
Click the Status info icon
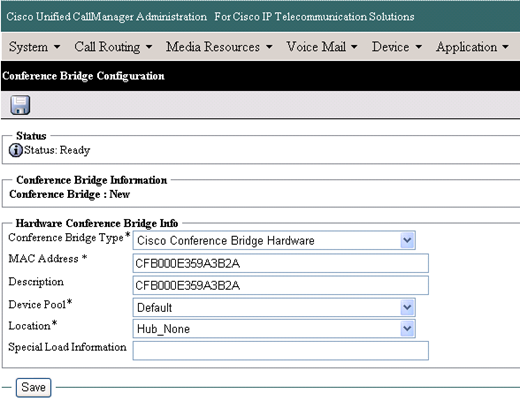tap(15, 150)
